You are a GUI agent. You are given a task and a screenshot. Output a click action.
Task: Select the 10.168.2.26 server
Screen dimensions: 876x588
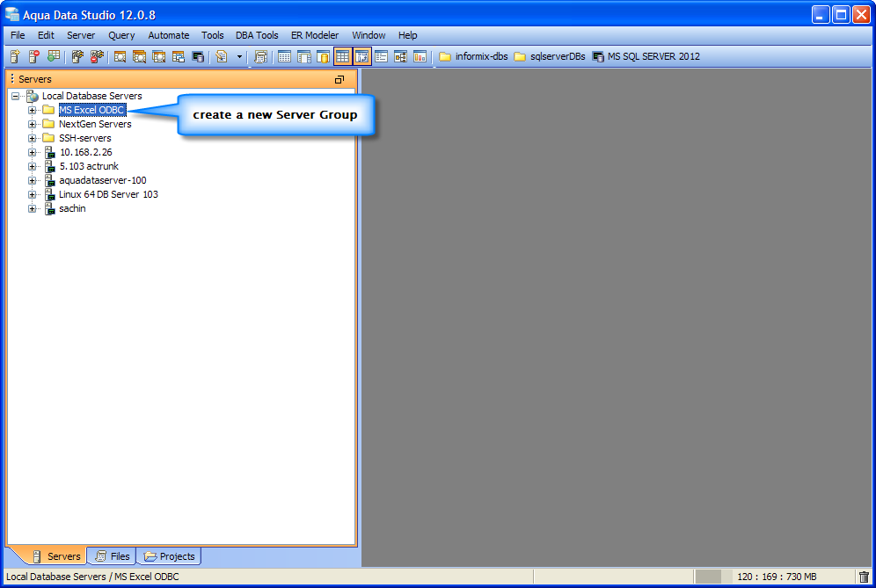click(x=86, y=152)
